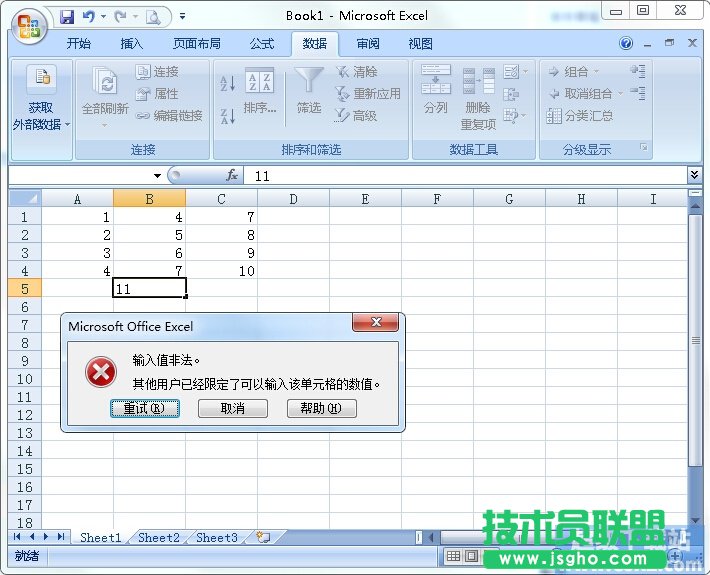Switch to the 公式 ribbon tab

click(262, 44)
